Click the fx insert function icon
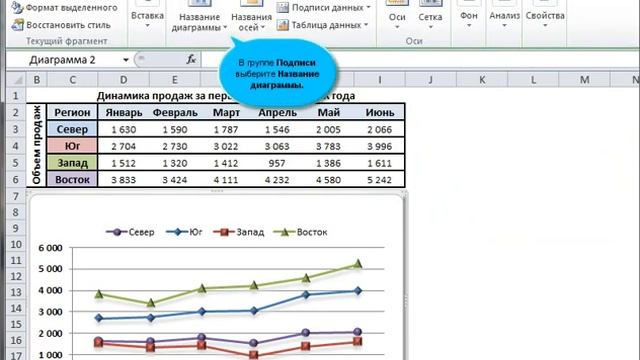 [191, 60]
